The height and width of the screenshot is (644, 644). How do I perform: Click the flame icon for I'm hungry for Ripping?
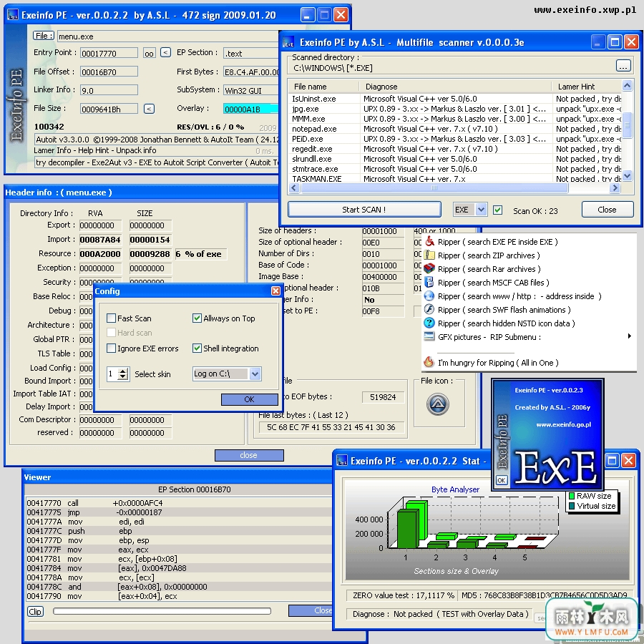click(429, 362)
